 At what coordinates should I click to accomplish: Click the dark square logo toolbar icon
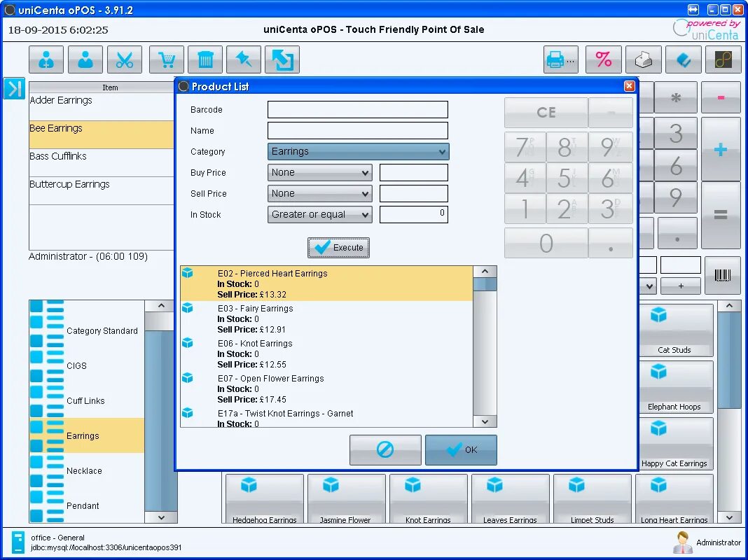coord(723,59)
